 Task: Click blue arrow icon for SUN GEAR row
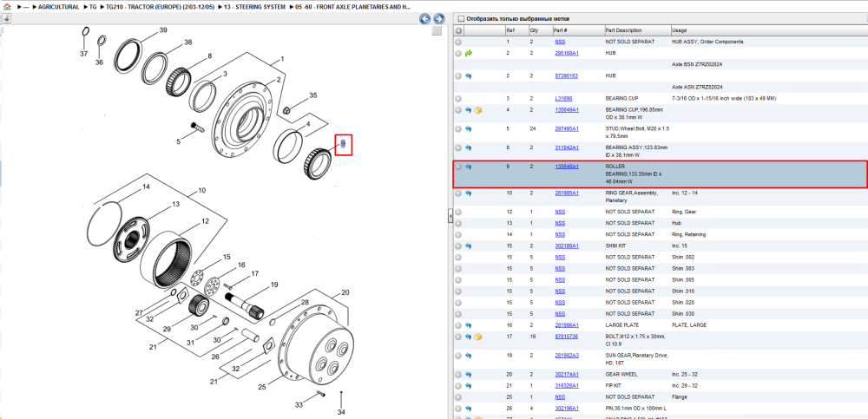[x=469, y=356]
